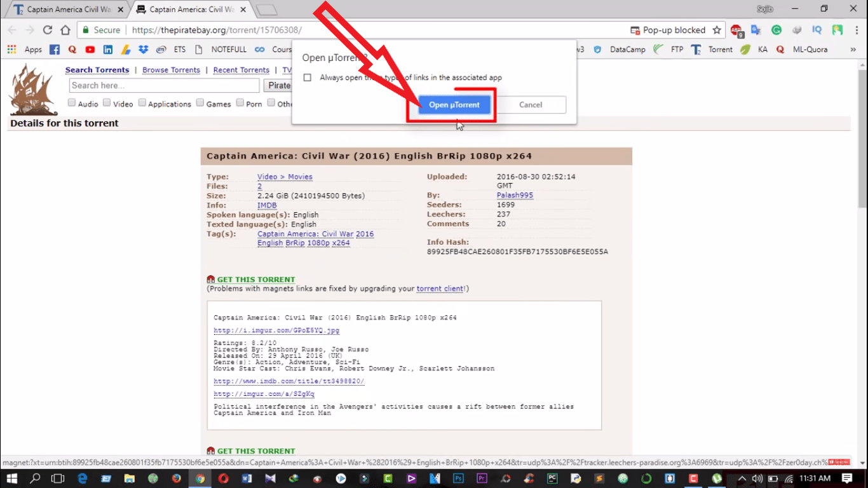Open the imgur.com/a/SZgKq link
868x488 pixels.
pyautogui.click(x=264, y=394)
